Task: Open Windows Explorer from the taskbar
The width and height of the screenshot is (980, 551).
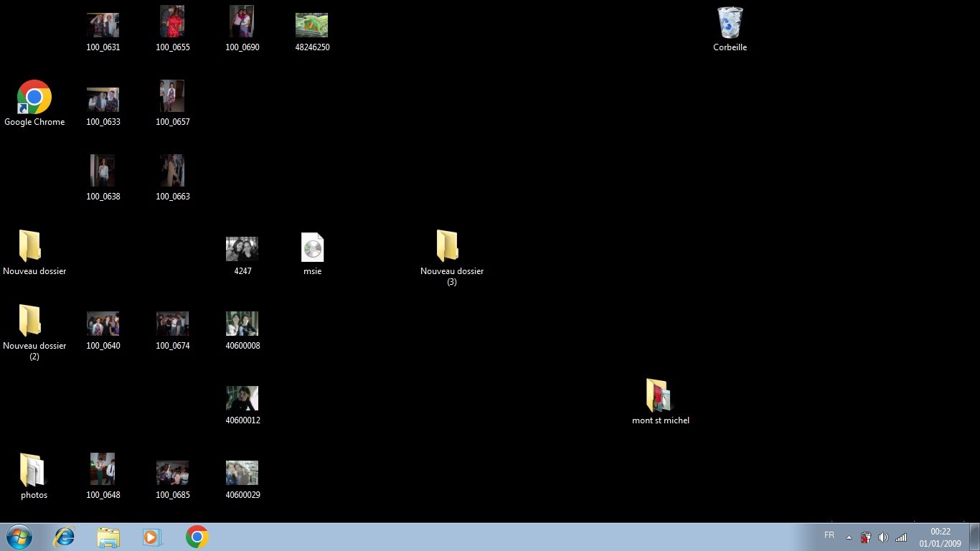Action: pyautogui.click(x=108, y=536)
